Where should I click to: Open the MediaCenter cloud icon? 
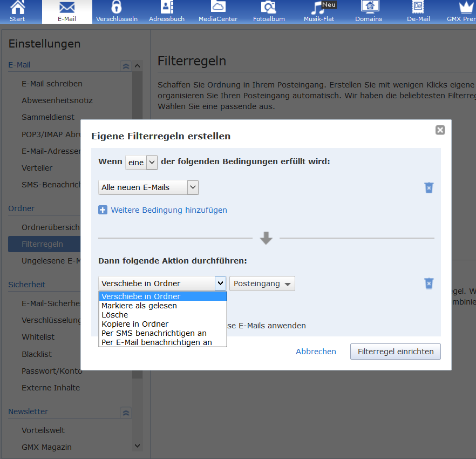coord(218,7)
